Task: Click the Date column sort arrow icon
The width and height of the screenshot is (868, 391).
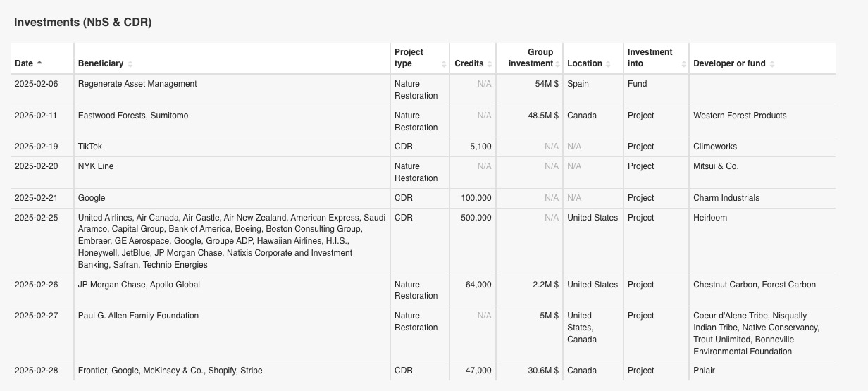Action: pos(39,63)
